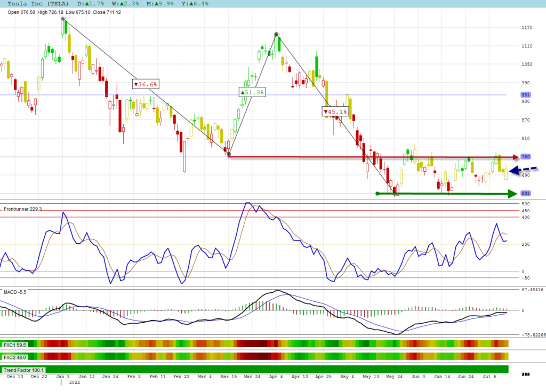The image size is (546, 392).
Task: Click the Low 675.10 readout
Action: point(78,12)
